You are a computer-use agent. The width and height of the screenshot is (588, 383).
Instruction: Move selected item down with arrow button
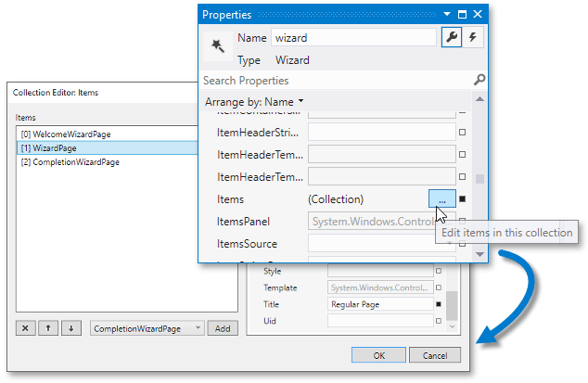click(71, 328)
